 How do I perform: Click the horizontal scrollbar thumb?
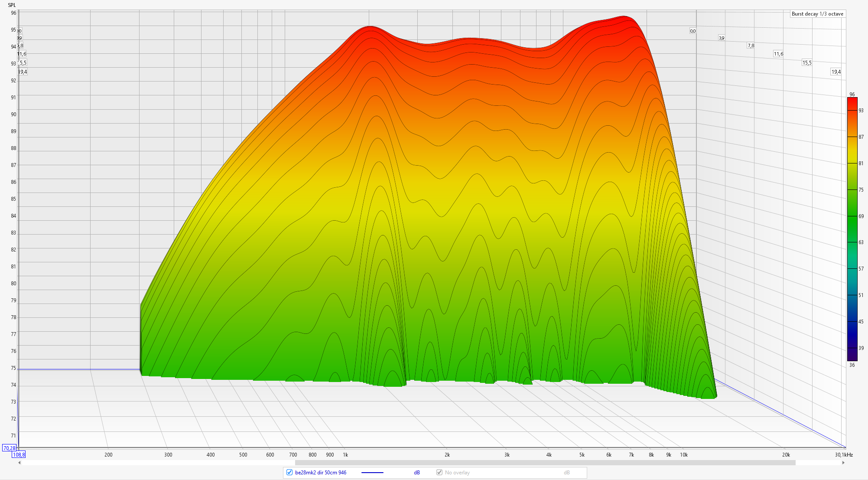click(545, 463)
